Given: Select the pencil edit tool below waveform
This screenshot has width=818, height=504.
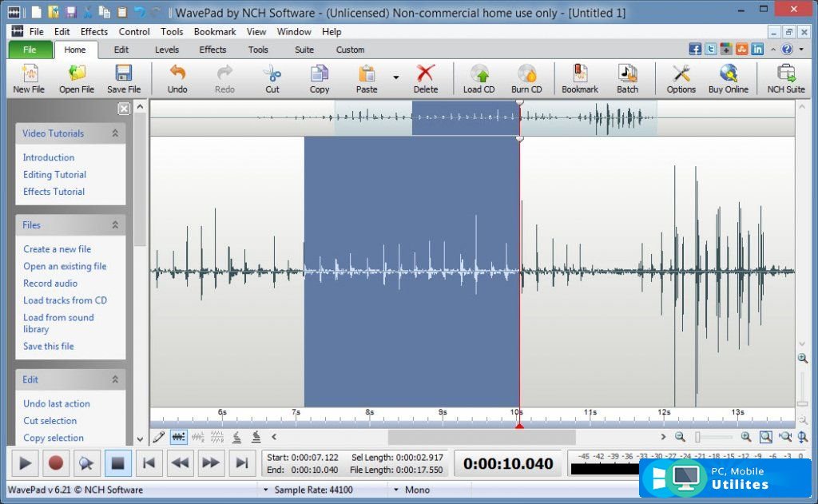Looking at the screenshot, I should coord(159,437).
